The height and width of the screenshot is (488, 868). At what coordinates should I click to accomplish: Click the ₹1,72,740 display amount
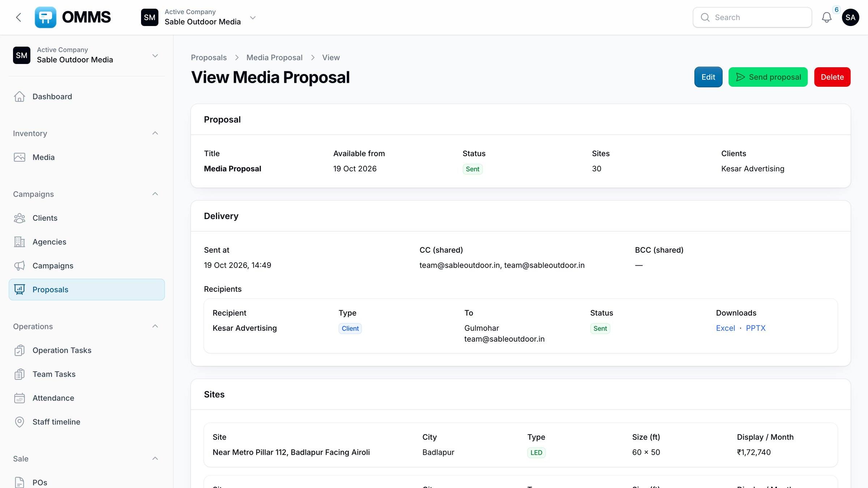[x=754, y=453]
